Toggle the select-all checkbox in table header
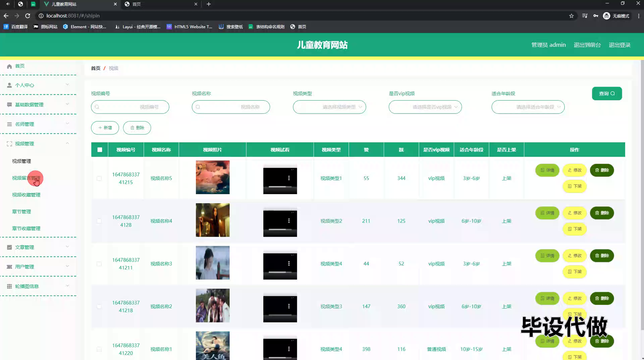Screen dimensions: 644x360 coord(99,150)
